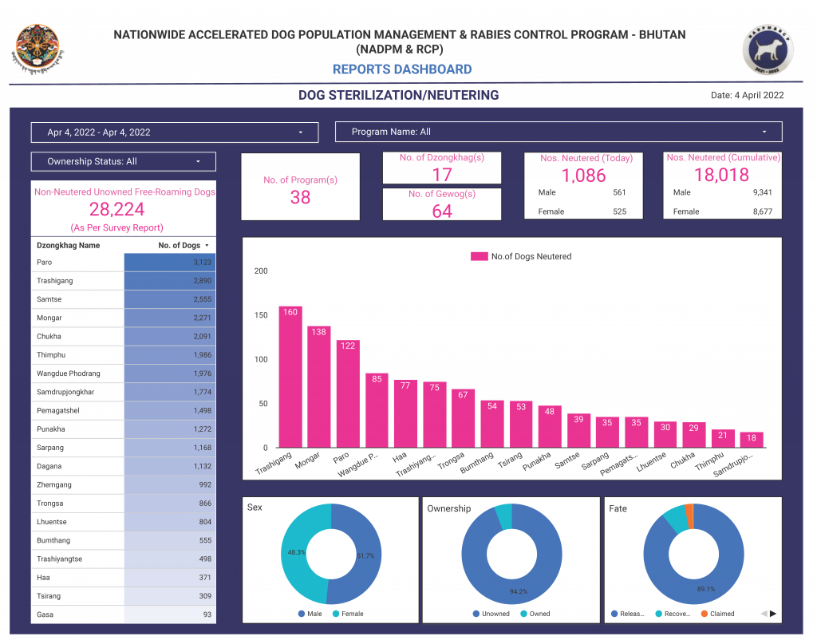Go to next Fate legend page arrow
This screenshot has width=817, height=644.
coord(773,614)
